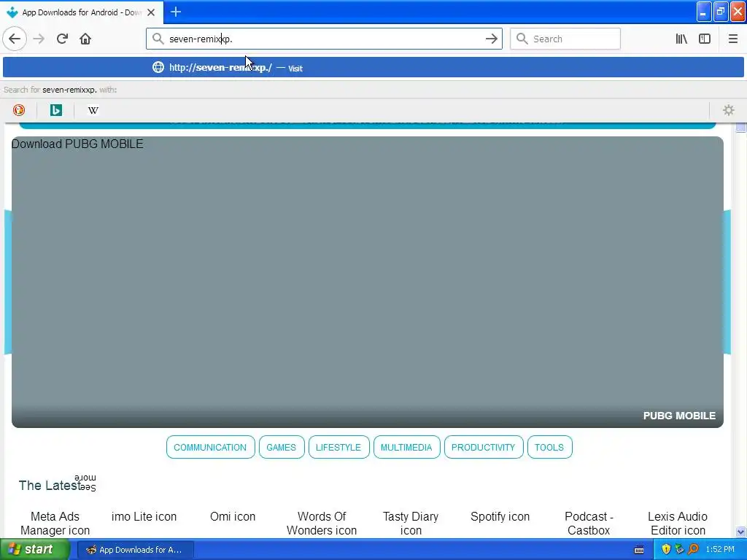Image resolution: width=747 pixels, height=560 pixels.
Task: Toggle the sidebar view icon
Action: (x=705, y=39)
